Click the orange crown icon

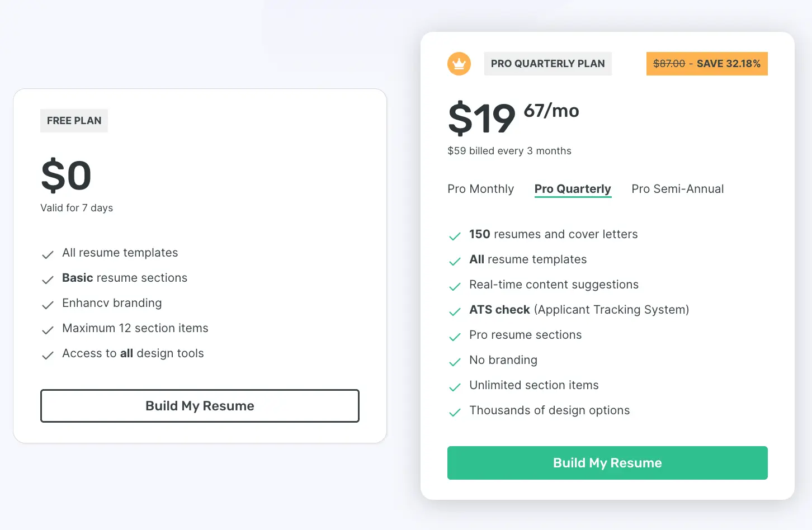pyautogui.click(x=459, y=64)
